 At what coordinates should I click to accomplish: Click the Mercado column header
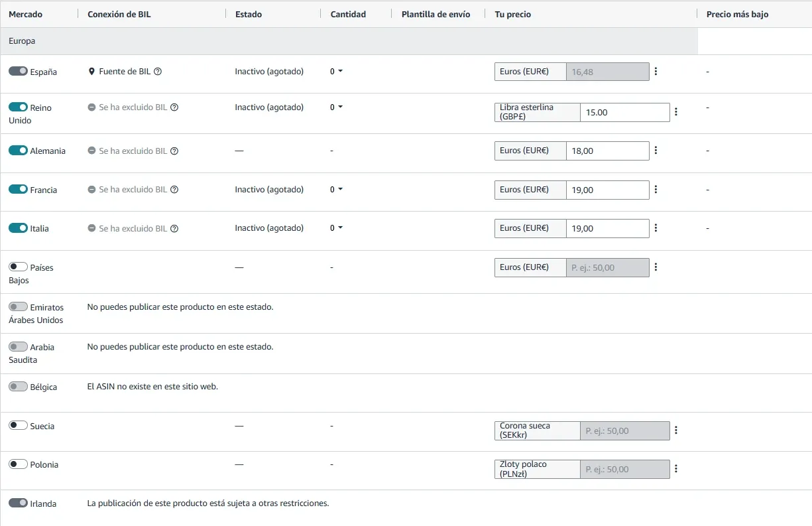pos(25,15)
